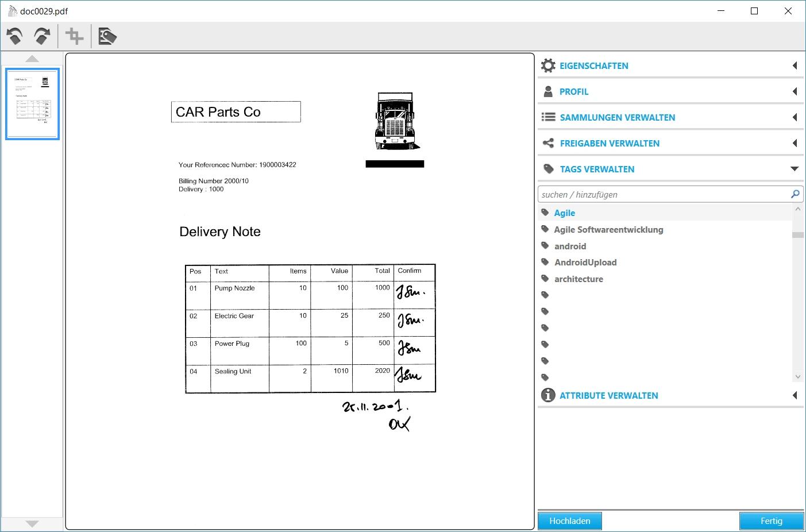Select the AndroidUpload tag
The image size is (806, 532).
pyautogui.click(x=585, y=262)
